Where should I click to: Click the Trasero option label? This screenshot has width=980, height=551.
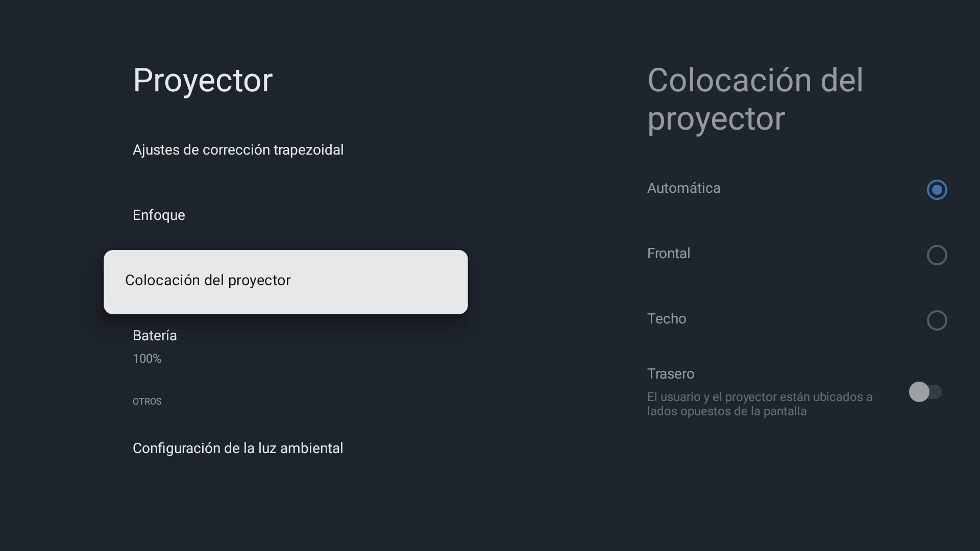click(671, 374)
